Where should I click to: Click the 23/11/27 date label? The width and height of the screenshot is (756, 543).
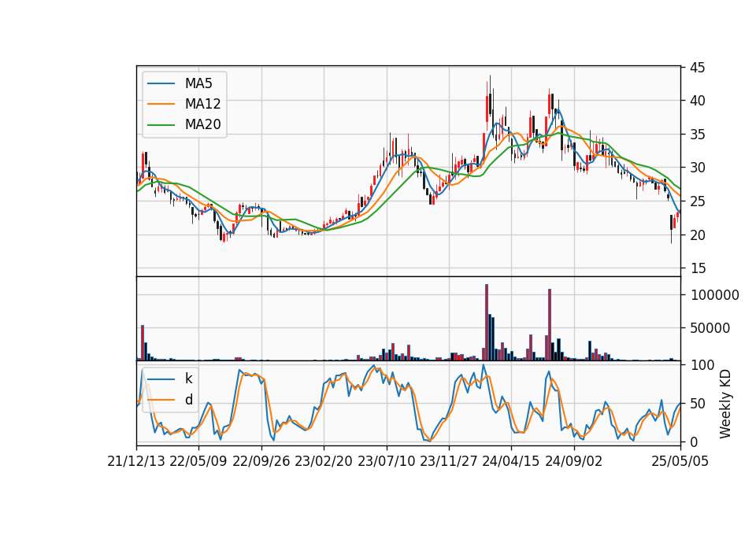[x=449, y=461]
